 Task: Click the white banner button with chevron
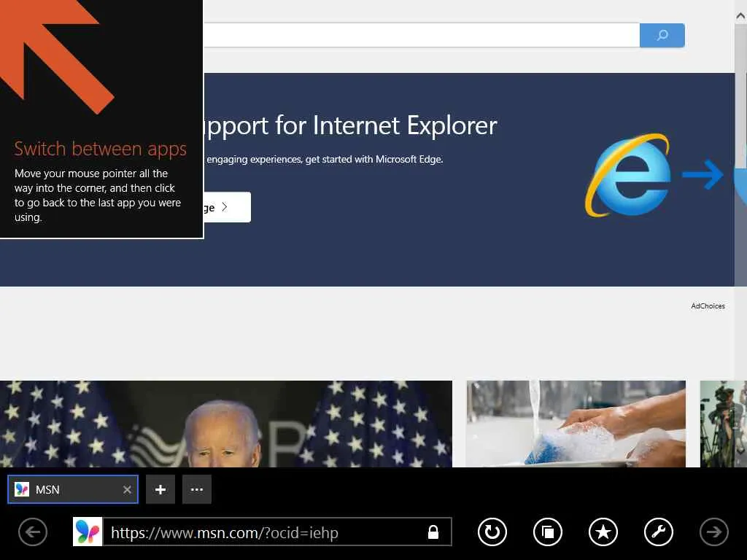(228, 207)
